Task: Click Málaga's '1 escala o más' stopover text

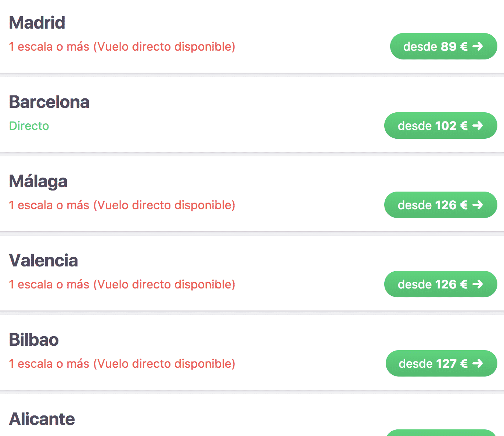Action: point(122,205)
